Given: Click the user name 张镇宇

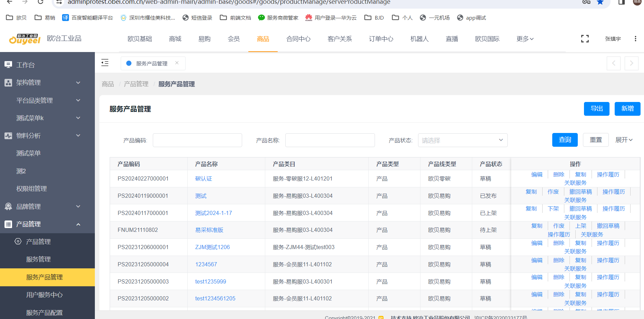Looking at the screenshot, I should tap(613, 39).
